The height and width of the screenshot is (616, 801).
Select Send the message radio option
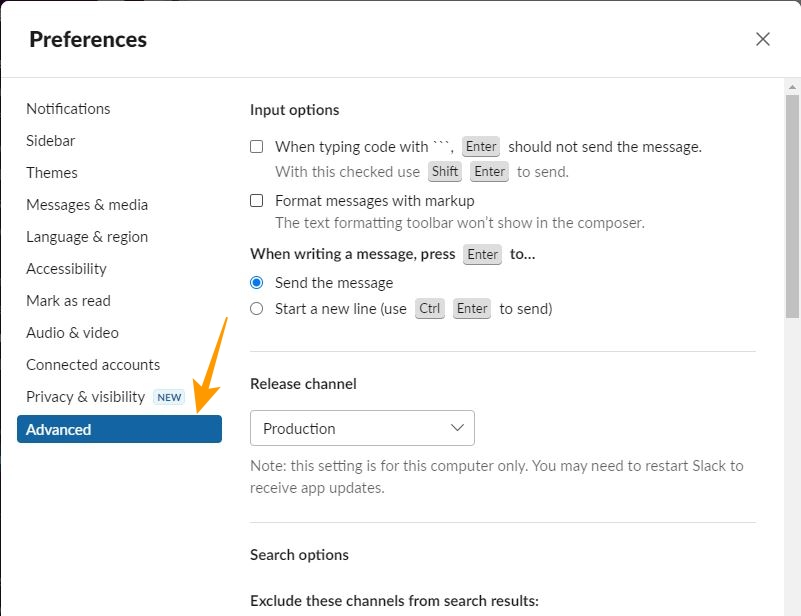pyautogui.click(x=256, y=282)
